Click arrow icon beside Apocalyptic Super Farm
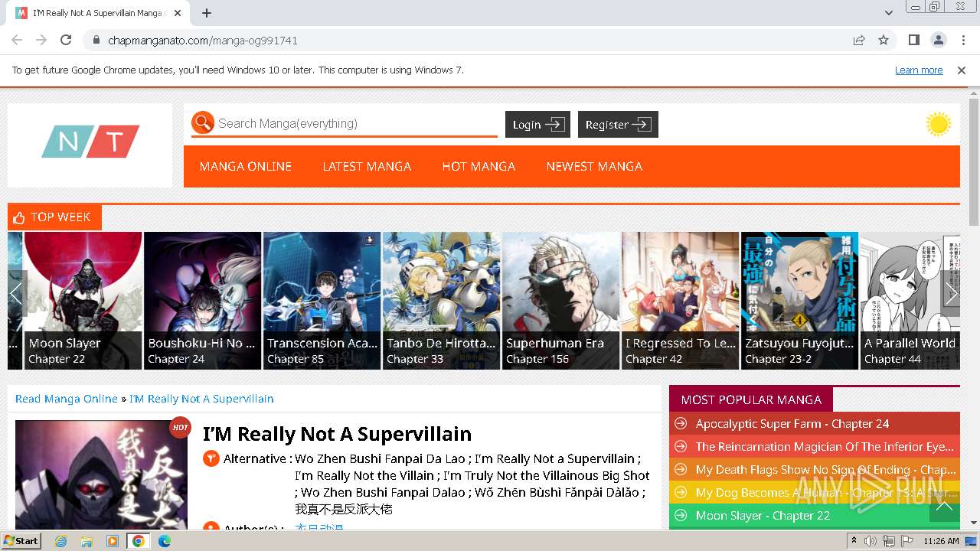This screenshot has width=980, height=551. pyautogui.click(x=681, y=423)
